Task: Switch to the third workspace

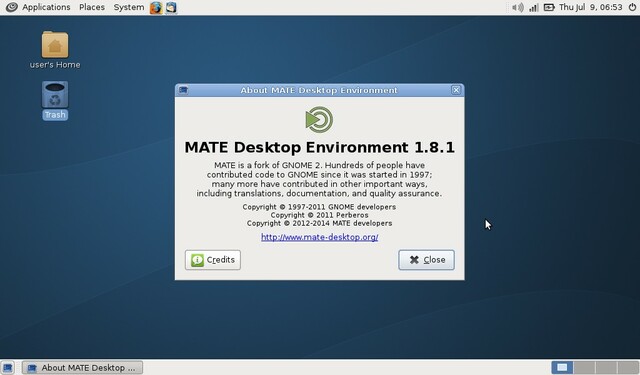Action: click(606, 368)
